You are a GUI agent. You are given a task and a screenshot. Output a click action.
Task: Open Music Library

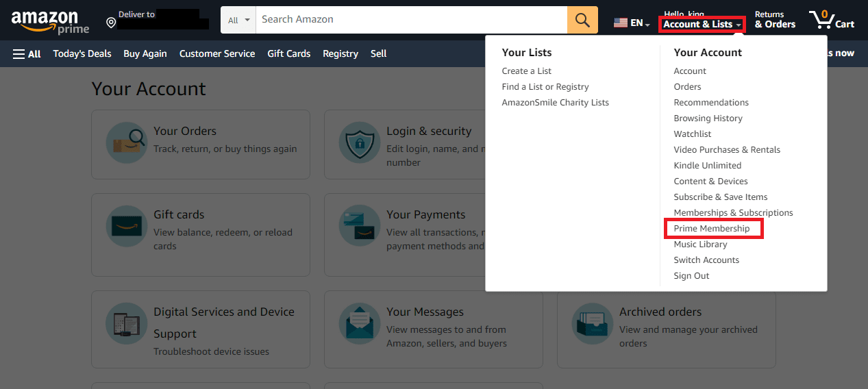[700, 244]
